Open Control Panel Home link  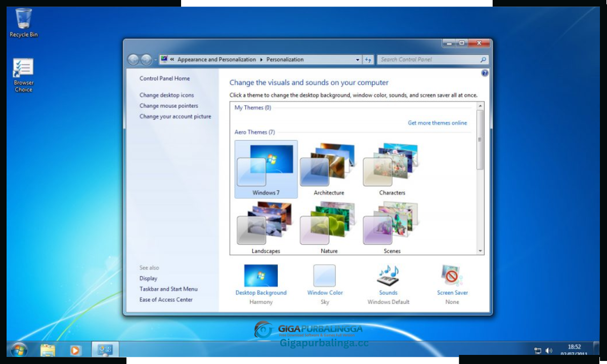[165, 78]
